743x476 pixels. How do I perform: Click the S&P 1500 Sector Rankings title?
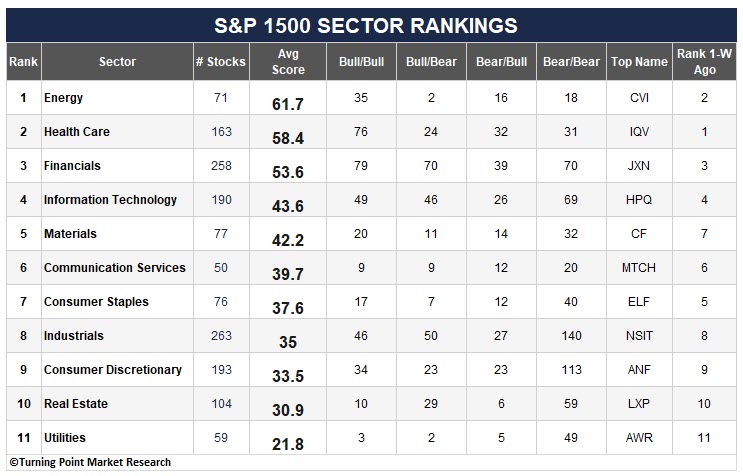click(x=366, y=26)
